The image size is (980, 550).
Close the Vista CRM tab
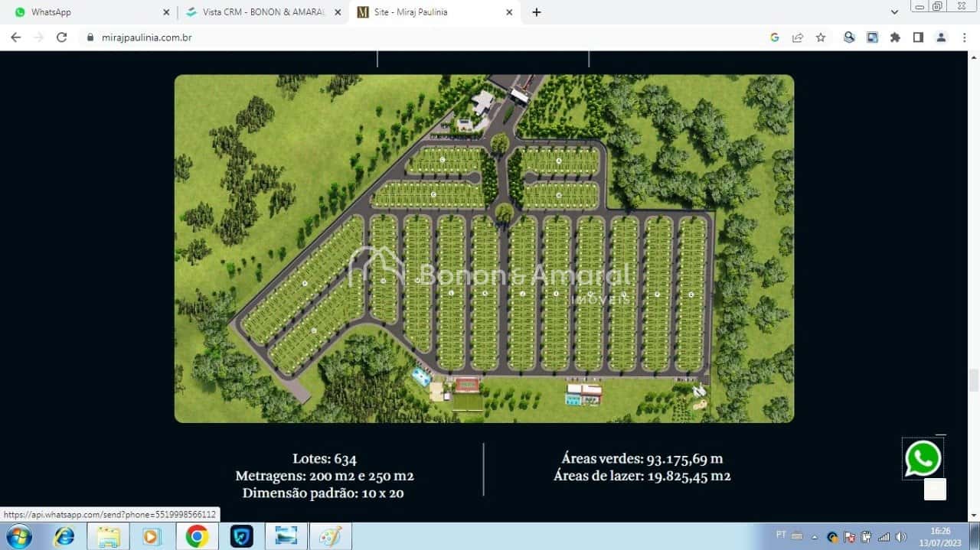coord(338,12)
